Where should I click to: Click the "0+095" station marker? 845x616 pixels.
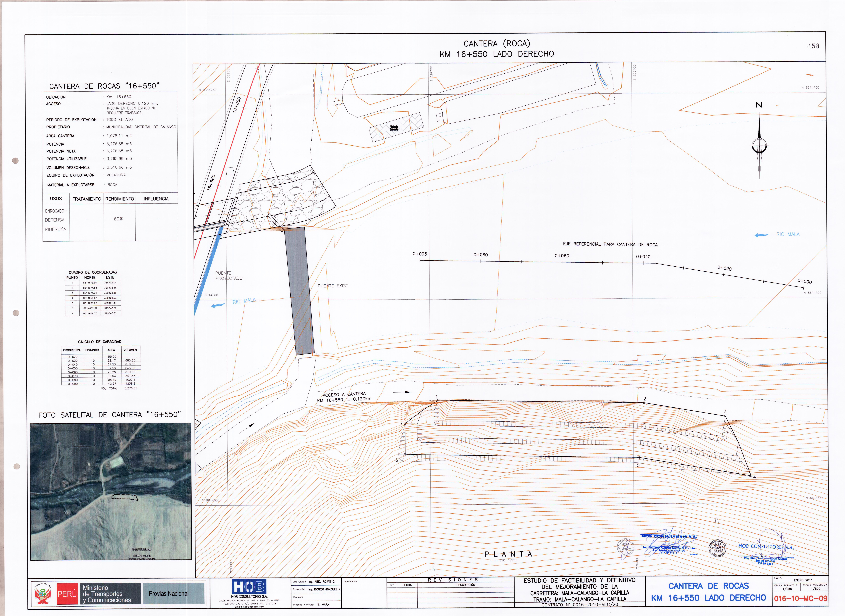420,254
